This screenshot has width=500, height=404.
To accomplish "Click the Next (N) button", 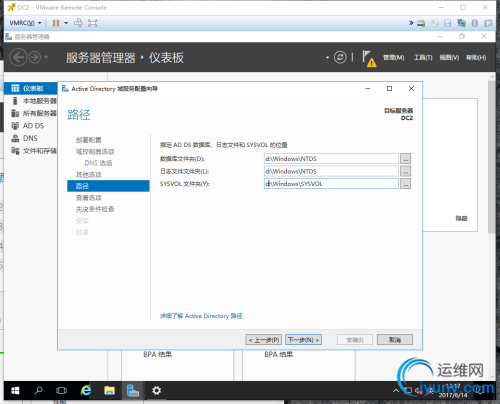I will pos(303,340).
